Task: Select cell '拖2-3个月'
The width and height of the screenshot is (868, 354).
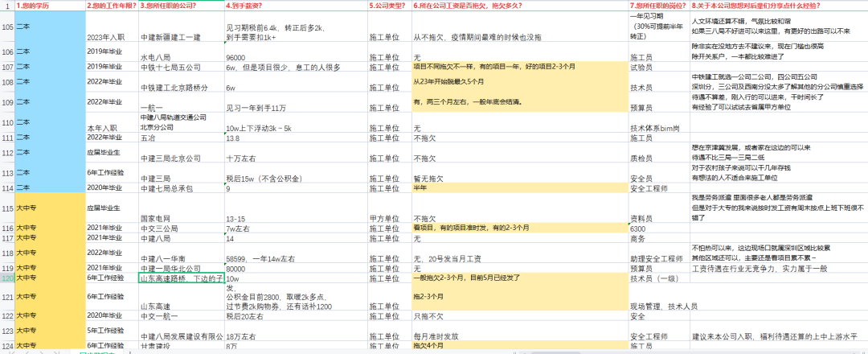Action: [520, 298]
